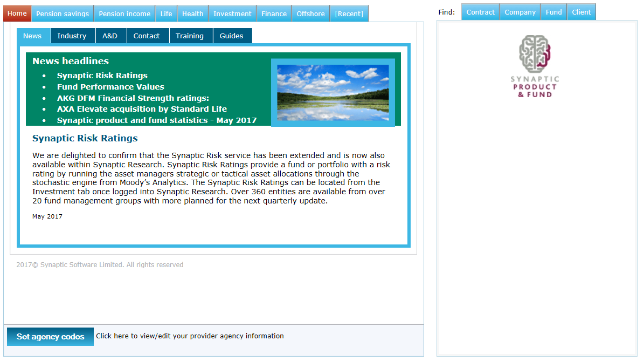Click the Synaptic Risk Ratings article heading
Image resolution: width=644 pixels, height=361 pixels.
click(85, 138)
